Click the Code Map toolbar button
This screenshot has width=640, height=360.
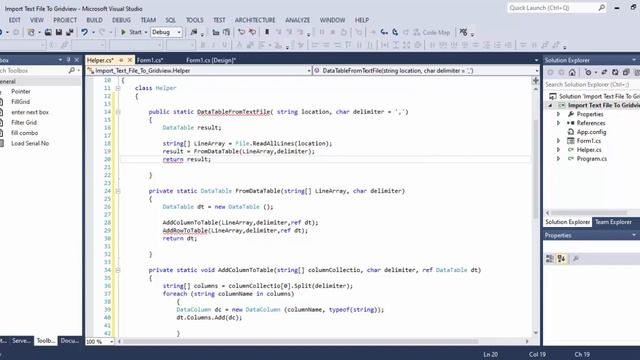pyautogui.click(x=431, y=32)
